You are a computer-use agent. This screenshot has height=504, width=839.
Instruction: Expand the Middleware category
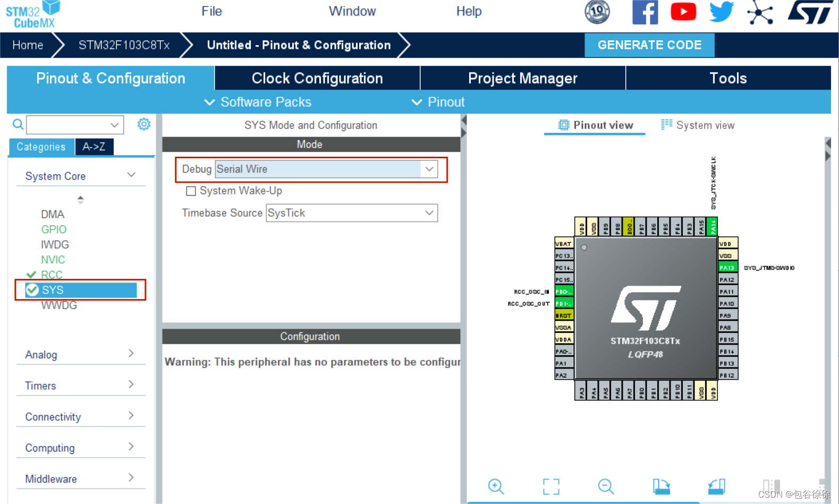tap(131, 477)
